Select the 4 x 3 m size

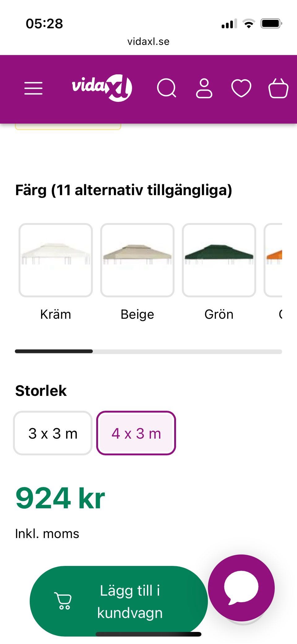[x=136, y=433]
